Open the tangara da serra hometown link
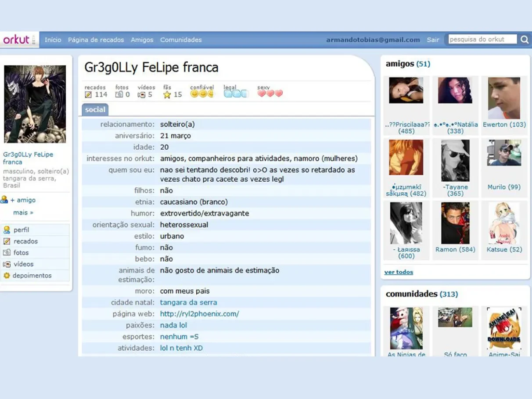 pos(188,302)
